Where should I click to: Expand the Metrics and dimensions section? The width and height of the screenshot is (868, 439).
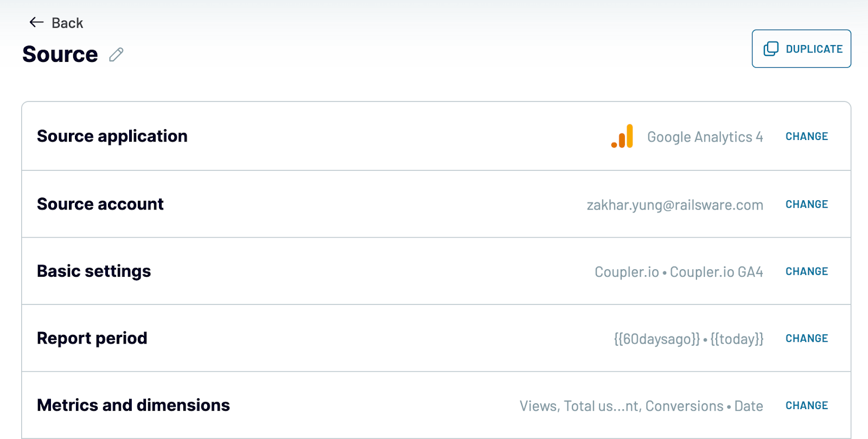(436, 405)
